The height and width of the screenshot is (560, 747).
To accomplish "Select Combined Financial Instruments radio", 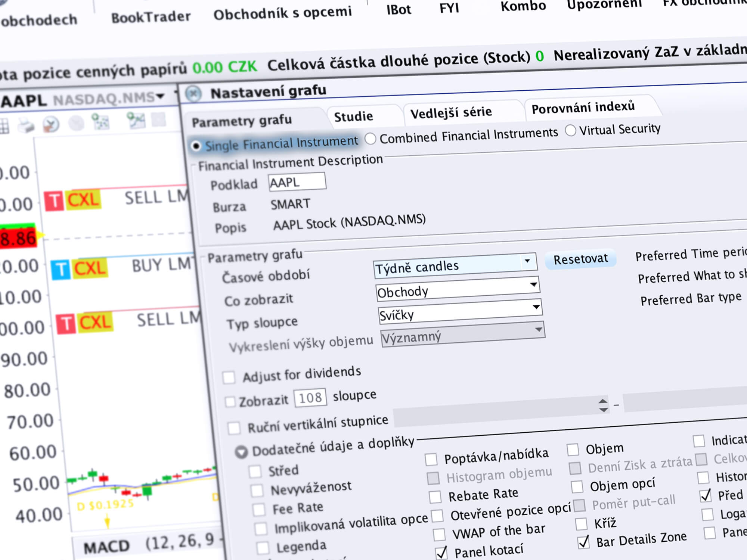I will tap(370, 139).
